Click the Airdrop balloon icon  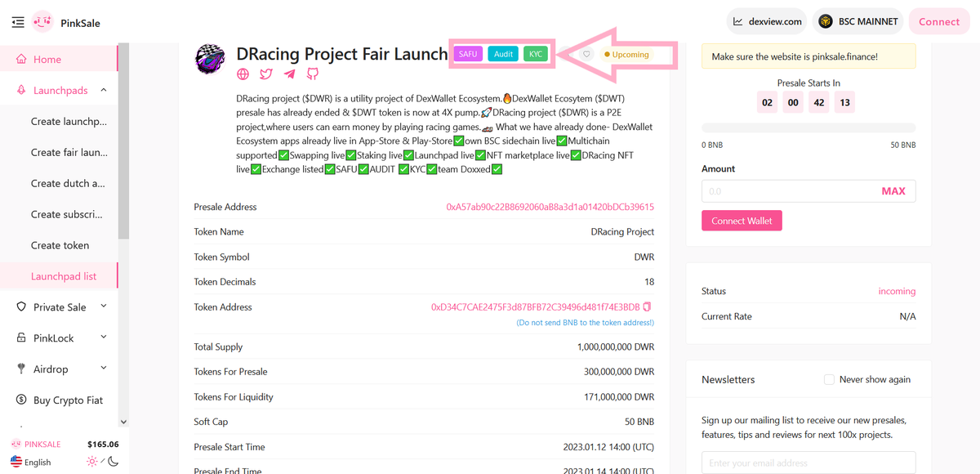tap(21, 369)
